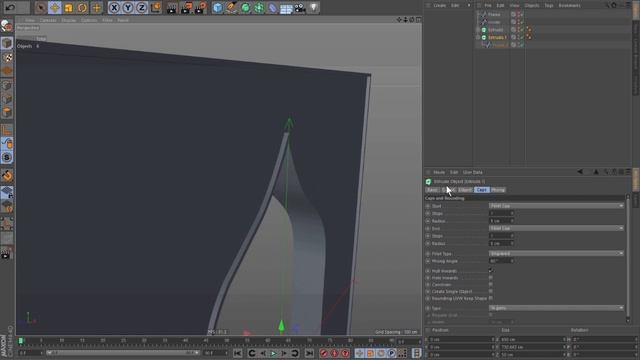Enable Rounding UVW Keep Shape checkbox

[x=491, y=298]
